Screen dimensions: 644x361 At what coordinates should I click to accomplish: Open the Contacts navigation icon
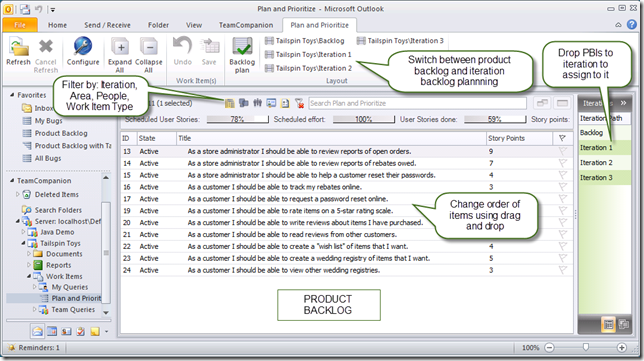66,331
